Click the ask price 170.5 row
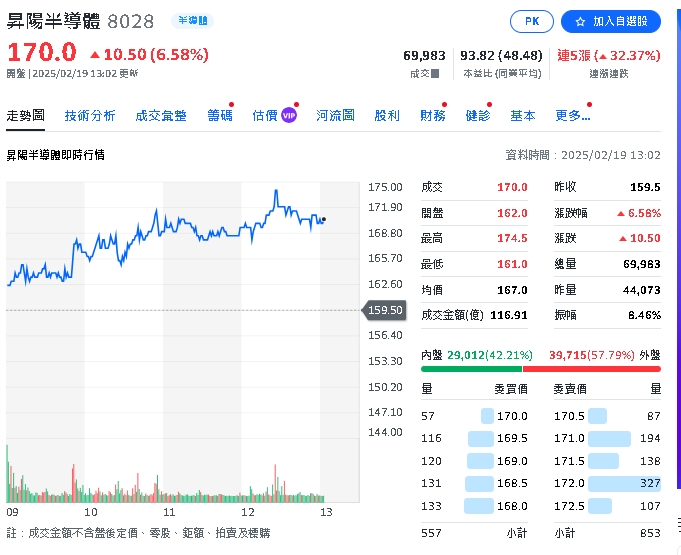681x555 pixels. [x=607, y=416]
